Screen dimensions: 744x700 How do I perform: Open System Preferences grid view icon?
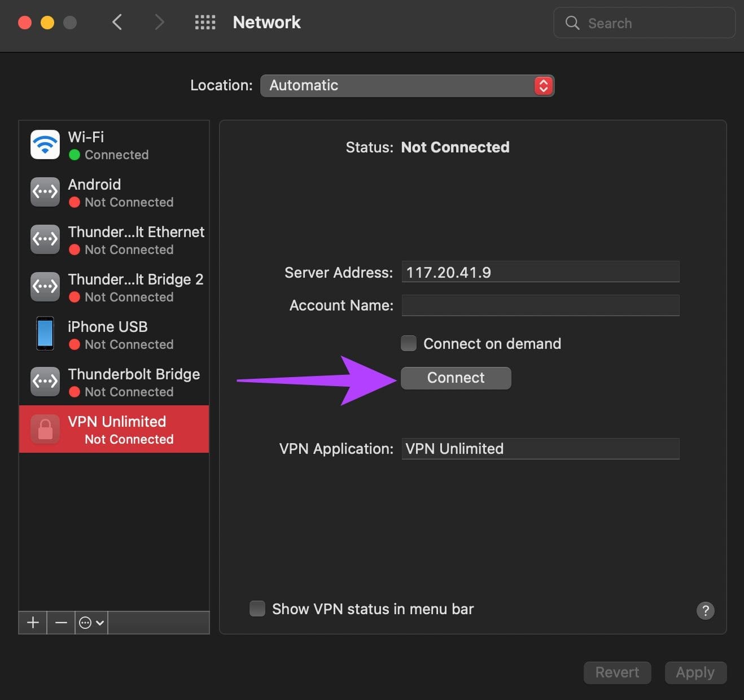click(205, 22)
